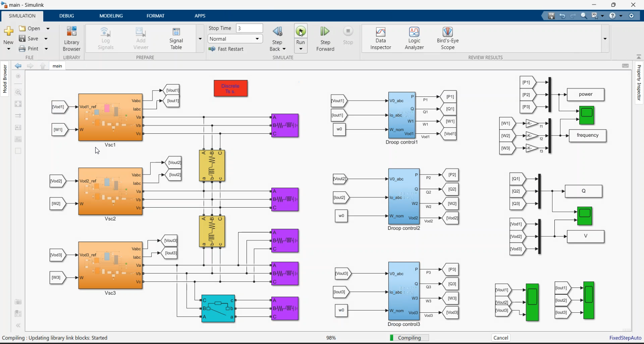Click the quick access Undo icon
Viewport: 644px width, 344px height.
point(562,16)
